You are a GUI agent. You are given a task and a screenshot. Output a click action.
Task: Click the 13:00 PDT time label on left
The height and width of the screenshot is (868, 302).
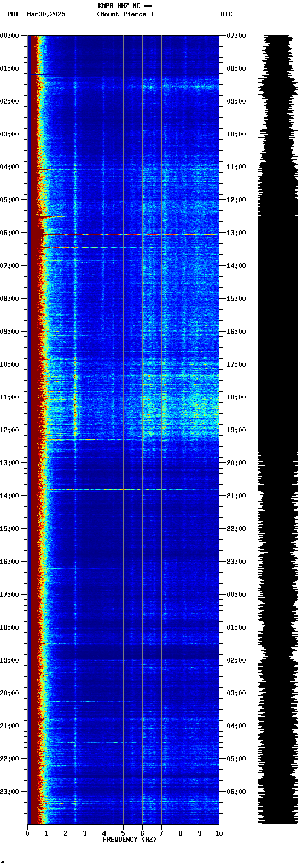[x=9, y=463]
